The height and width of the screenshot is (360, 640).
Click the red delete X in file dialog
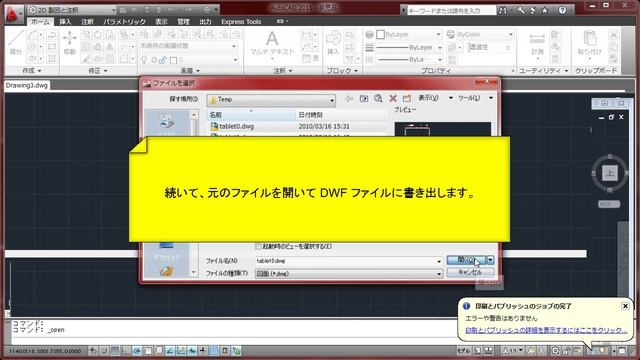coord(393,99)
